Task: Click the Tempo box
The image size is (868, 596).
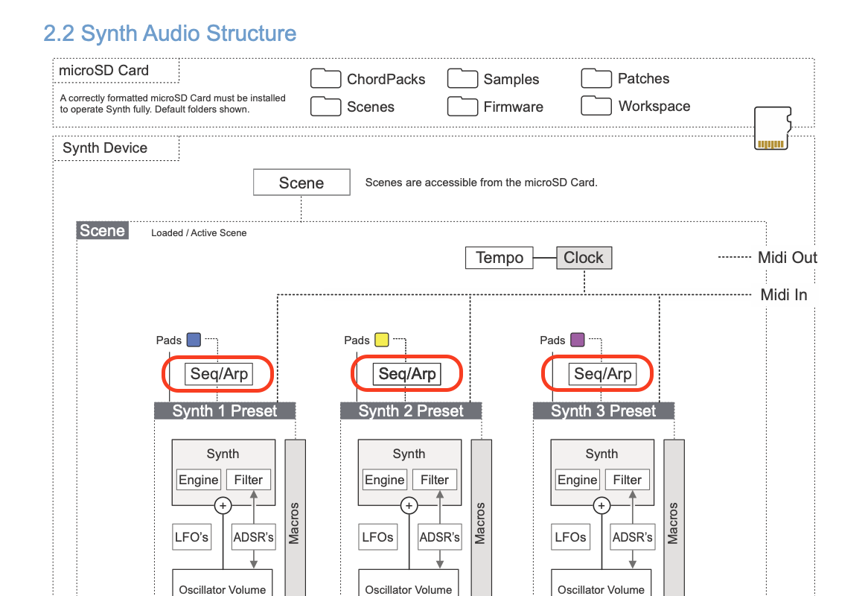Action: click(500, 258)
